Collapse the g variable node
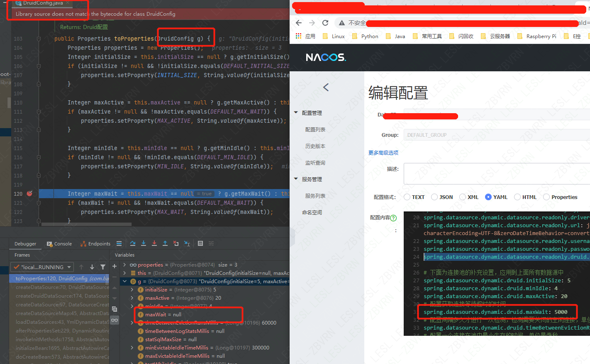590x364 pixels. (125, 281)
